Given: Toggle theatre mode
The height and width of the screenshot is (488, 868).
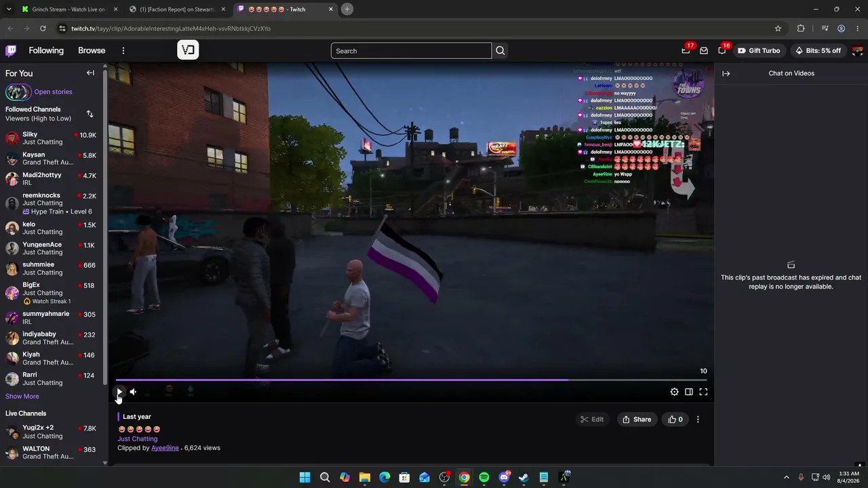Looking at the screenshot, I should tap(689, 392).
